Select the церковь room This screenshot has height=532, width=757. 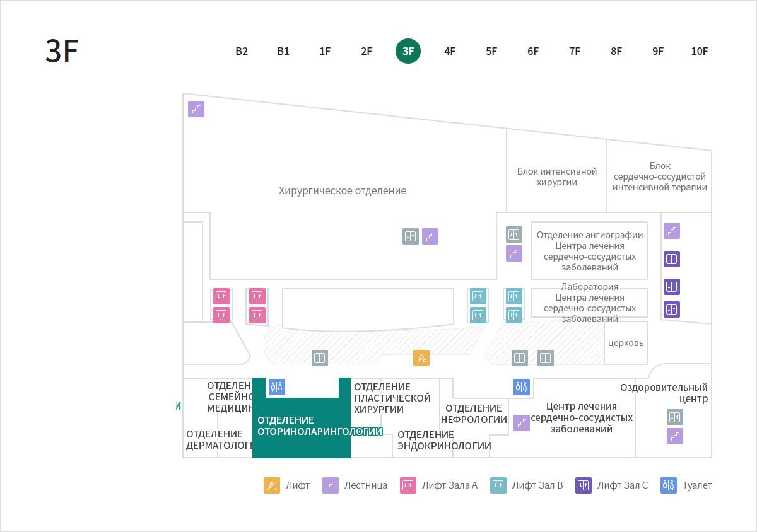click(626, 344)
